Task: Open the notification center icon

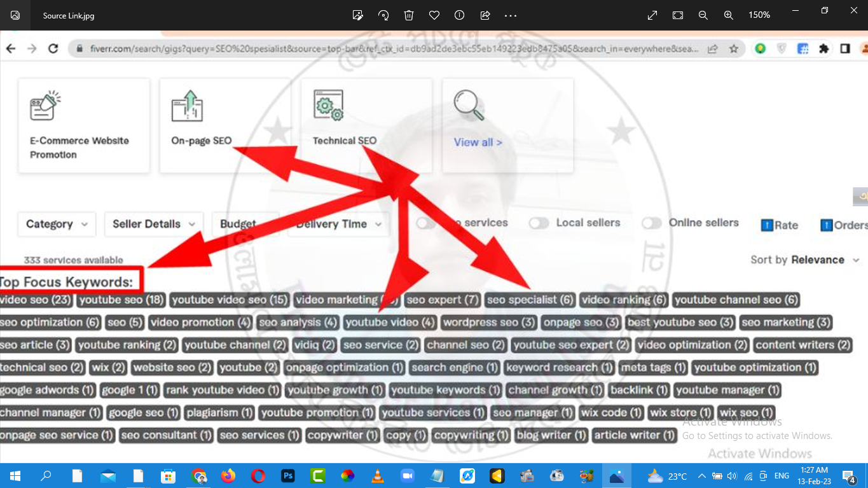Action: [x=849, y=476]
